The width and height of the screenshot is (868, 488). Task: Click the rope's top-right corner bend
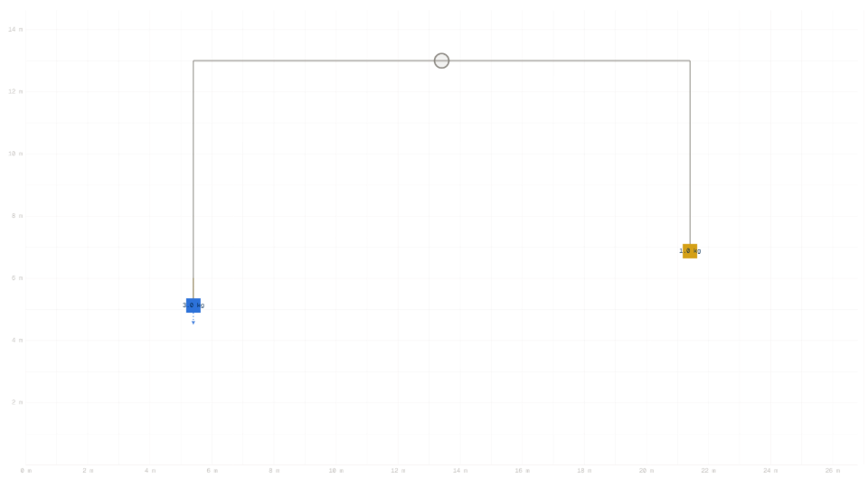click(x=690, y=61)
